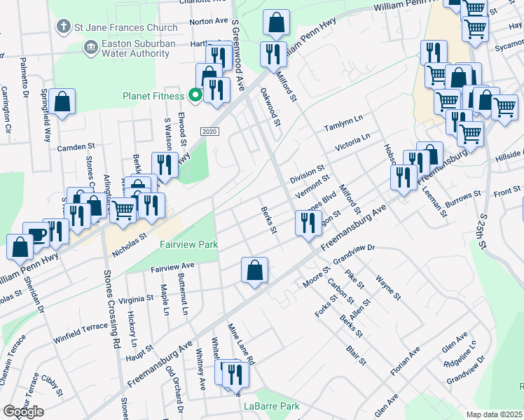524x420 pixels.
Task: Select the shopping cart marker next to Hay St
Action: (475, 31)
